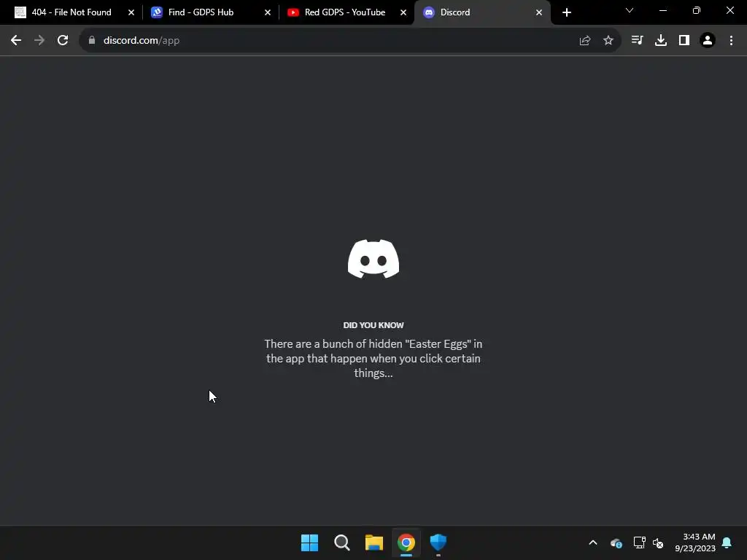Screen dimensions: 747x560
Task: Show hidden system tray icons
Action: 593,542
